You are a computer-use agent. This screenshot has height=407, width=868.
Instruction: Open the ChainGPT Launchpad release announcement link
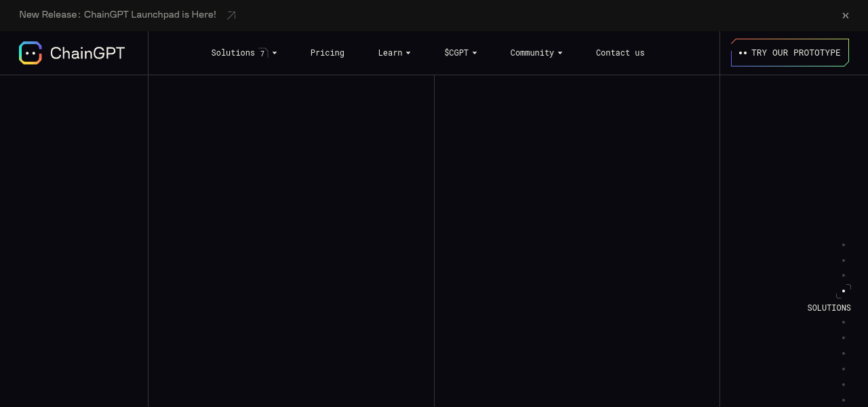[x=117, y=14]
